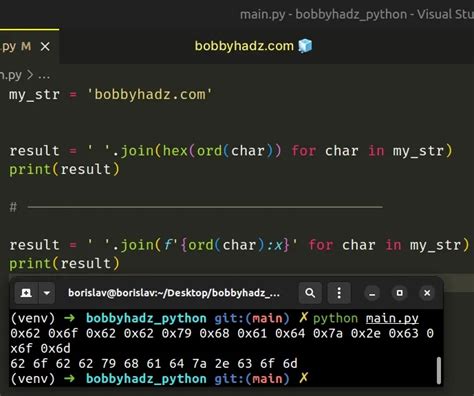The height and width of the screenshot is (396, 474).
Task: Minimize the terminal window
Action: coord(372,293)
